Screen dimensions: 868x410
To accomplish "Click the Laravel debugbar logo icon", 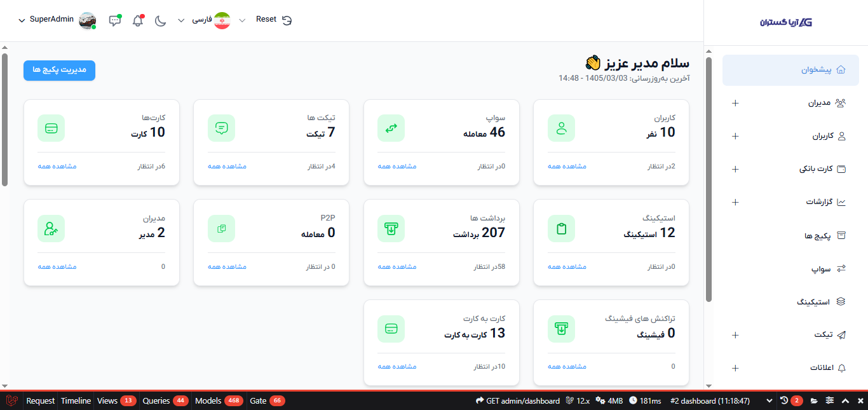I will pos(11,401).
